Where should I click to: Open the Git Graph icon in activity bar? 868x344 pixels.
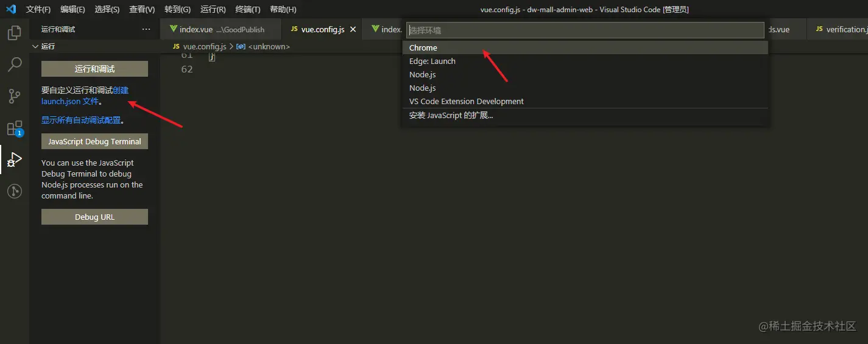(15, 191)
